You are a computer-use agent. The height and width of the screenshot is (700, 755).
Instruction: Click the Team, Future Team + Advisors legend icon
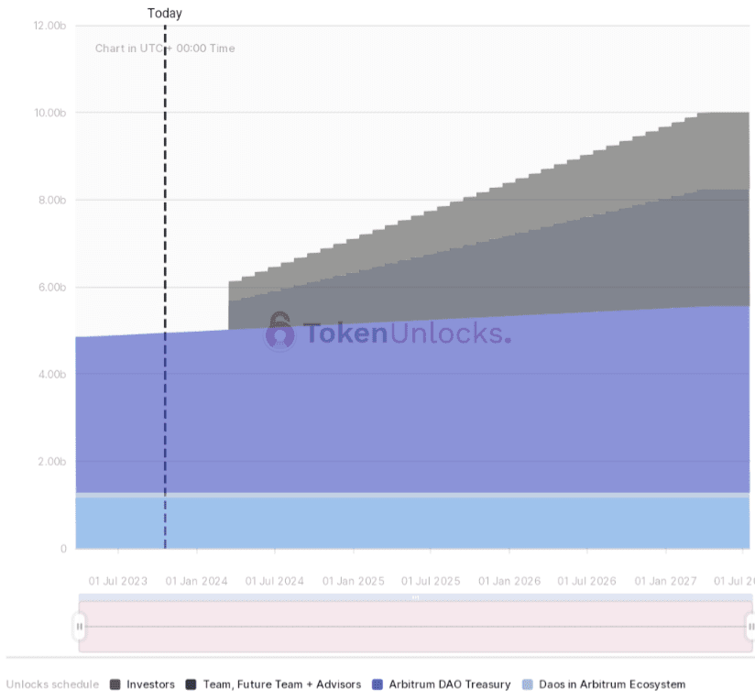pyautogui.click(x=190, y=684)
